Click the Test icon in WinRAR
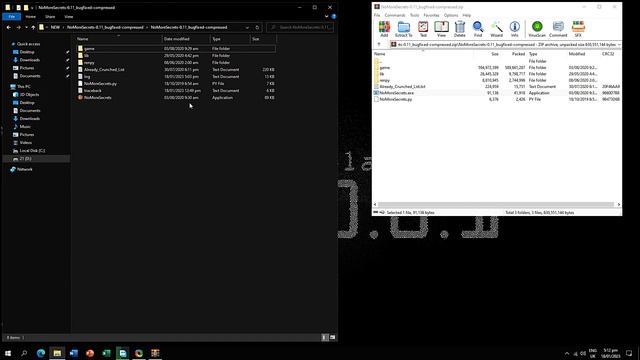This screenshot has width=640, height=360. tap(423, 29)
